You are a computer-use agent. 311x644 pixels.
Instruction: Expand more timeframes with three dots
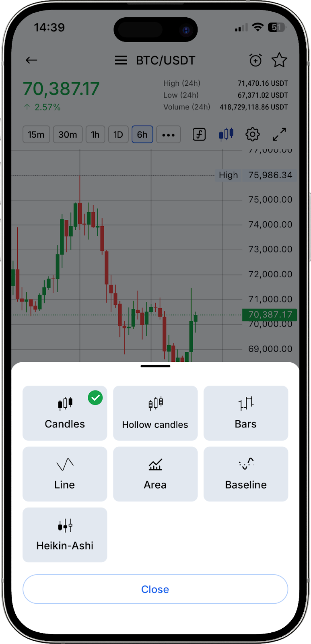tap(169, 134)
